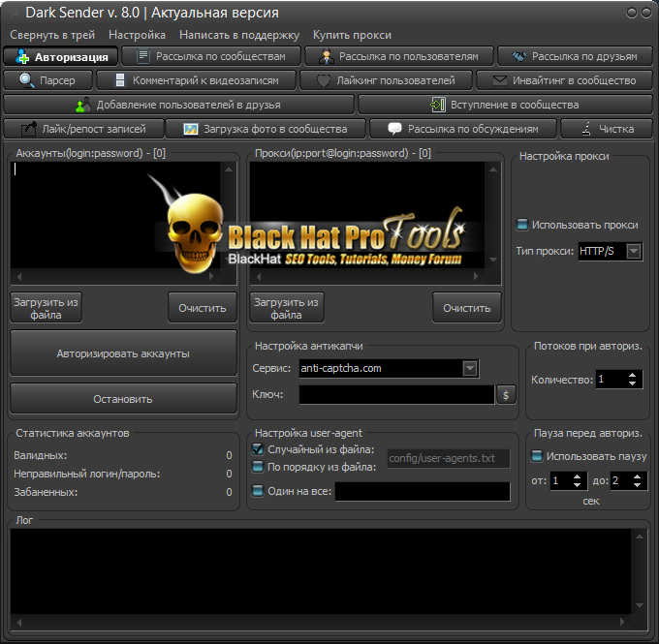Decrease Количество threads with down arrow
659x644 pixels.
[632, 383]
